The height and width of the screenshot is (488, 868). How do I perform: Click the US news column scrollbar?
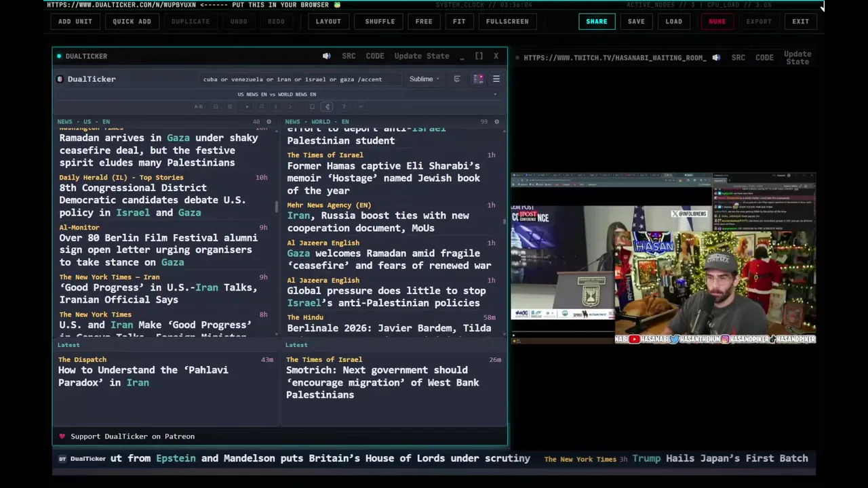pyautogui.click(x=276, y=207)
